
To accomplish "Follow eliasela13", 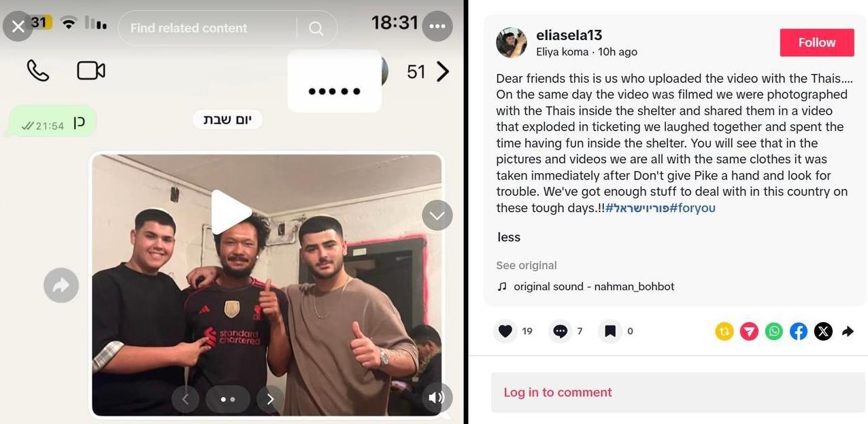I will click(x=817, y=42).
